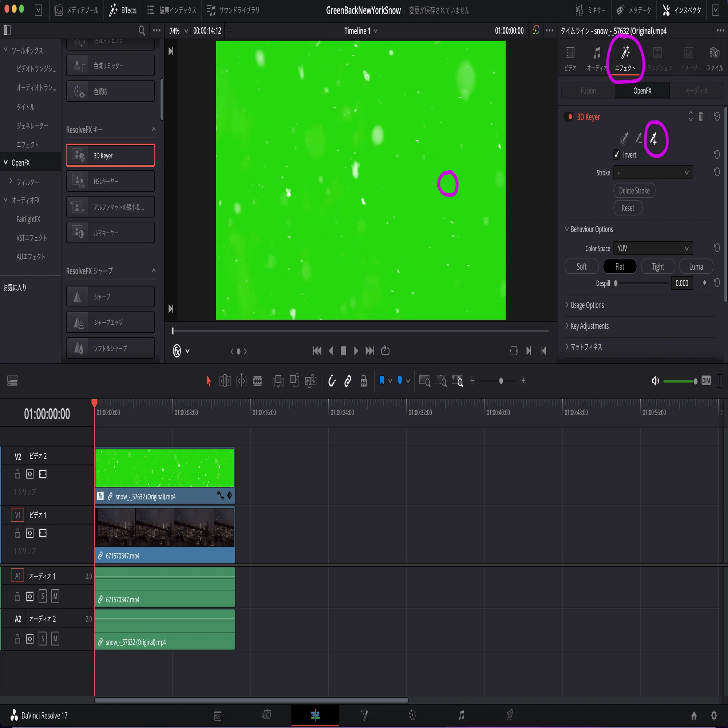Solo the Audio 1 track
Viewport: 728px width, 728px height.
[x=43, y=596]
